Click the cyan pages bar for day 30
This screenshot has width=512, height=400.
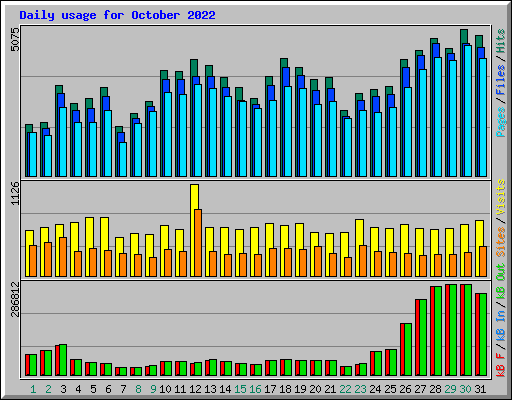[468, 111]
